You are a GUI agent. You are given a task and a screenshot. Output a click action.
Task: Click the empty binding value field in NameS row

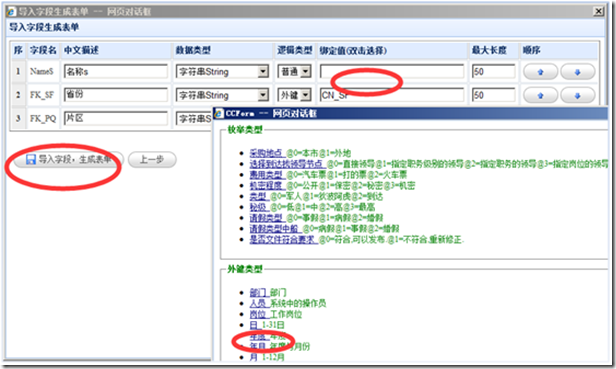pos(392,72)
